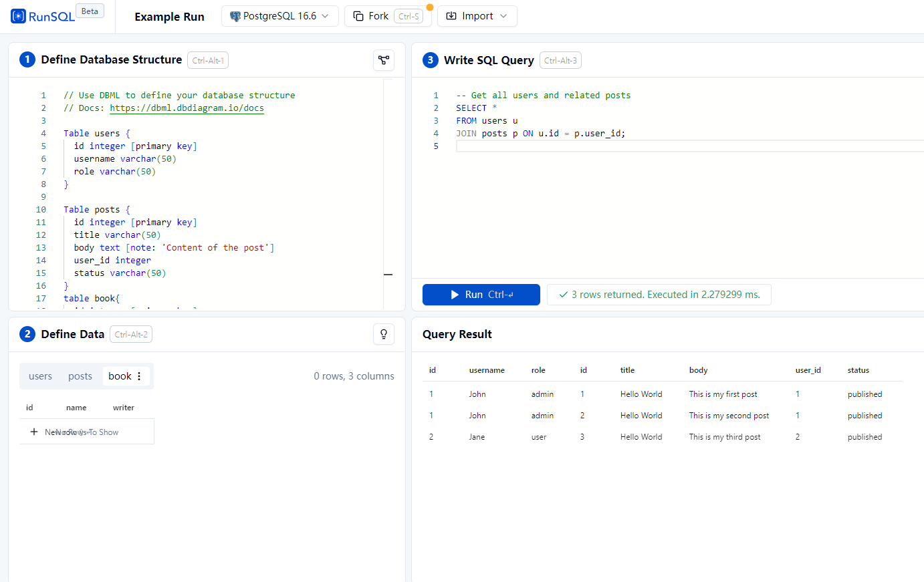924x582 pixels.
Task: Click the 'JOIN posts p ON' query line
Action: point(541,134)
